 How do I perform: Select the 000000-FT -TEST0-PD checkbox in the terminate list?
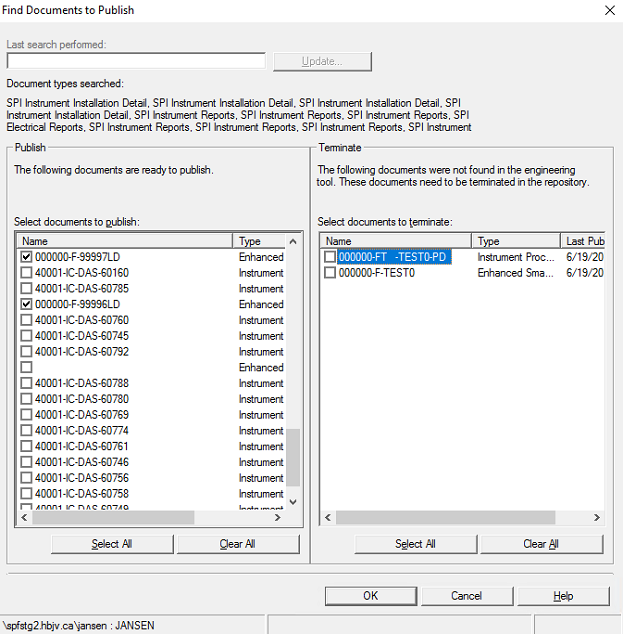(331, 257)
